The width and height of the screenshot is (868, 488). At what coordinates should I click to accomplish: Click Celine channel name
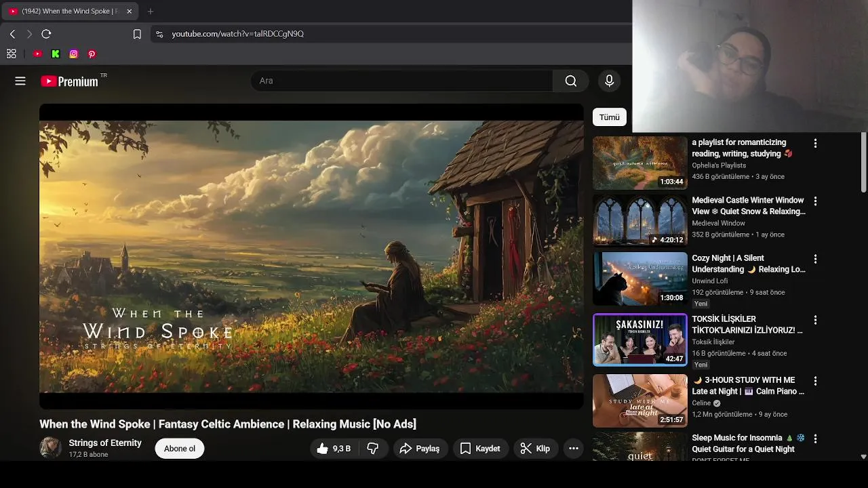(x=701, y=403)
